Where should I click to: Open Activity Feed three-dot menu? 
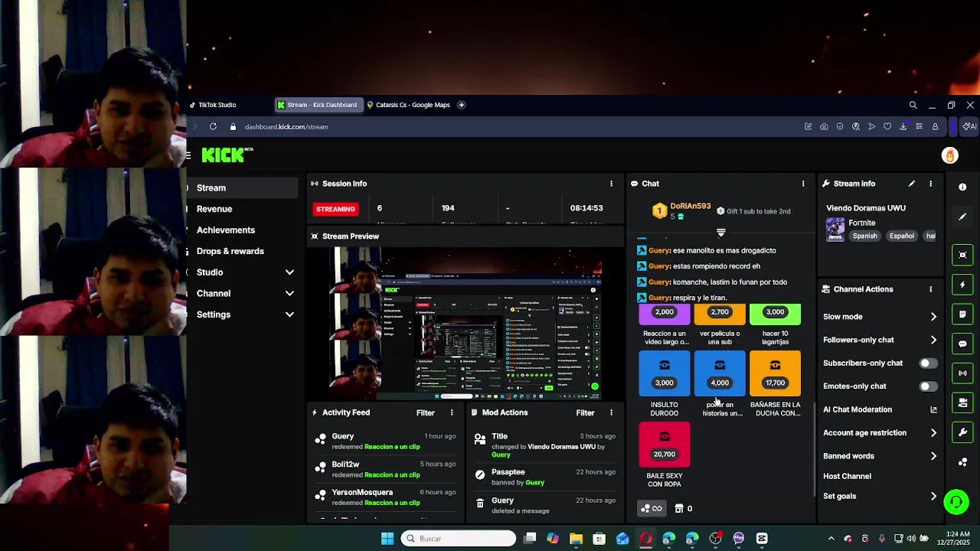[x=452, y=412]
